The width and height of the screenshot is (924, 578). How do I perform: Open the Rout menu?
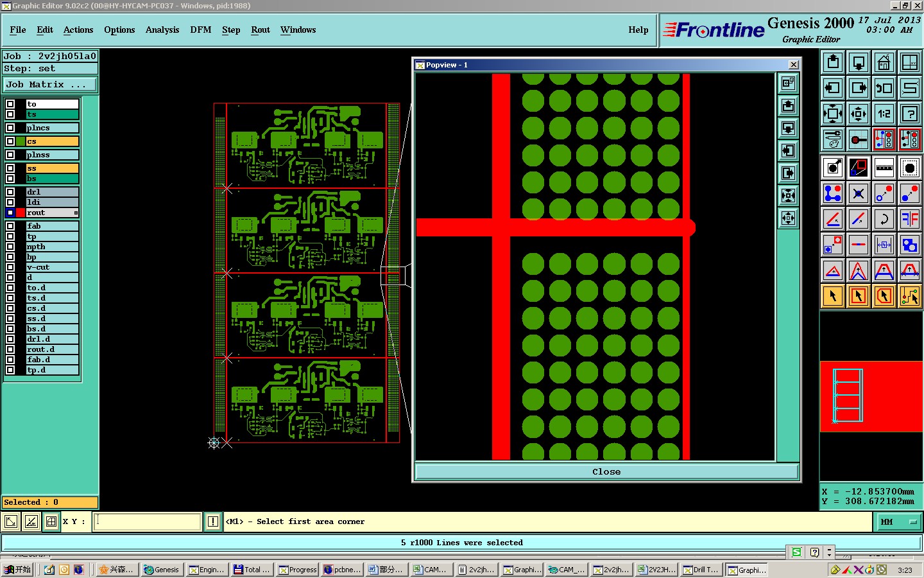pyautogui.click(x=261, y=30)
